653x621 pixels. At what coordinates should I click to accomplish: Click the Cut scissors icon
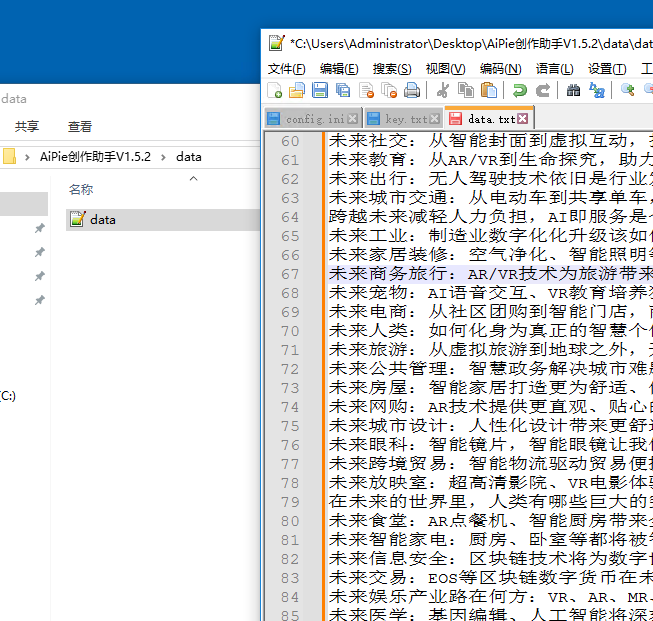[x=443, y=90]
